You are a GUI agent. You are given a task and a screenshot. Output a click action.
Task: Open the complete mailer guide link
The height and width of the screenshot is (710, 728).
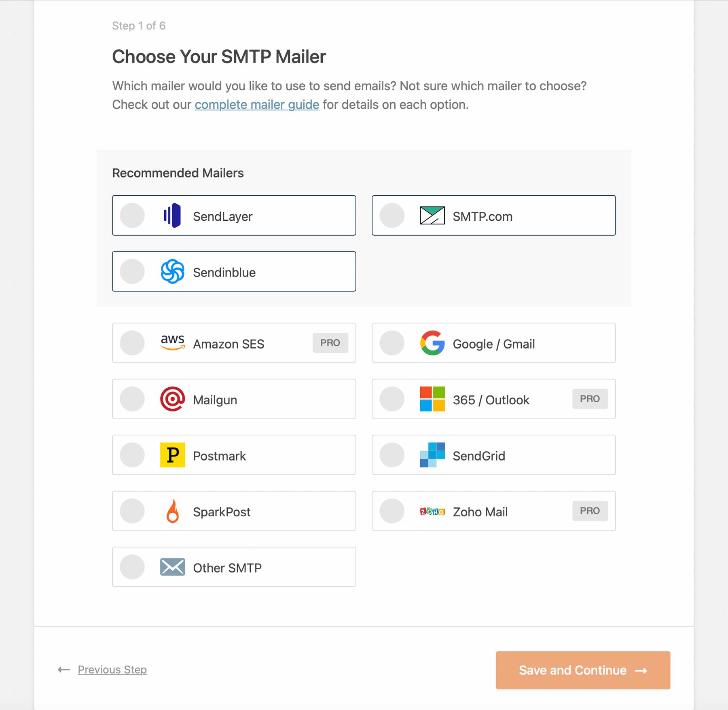(256, 105)
